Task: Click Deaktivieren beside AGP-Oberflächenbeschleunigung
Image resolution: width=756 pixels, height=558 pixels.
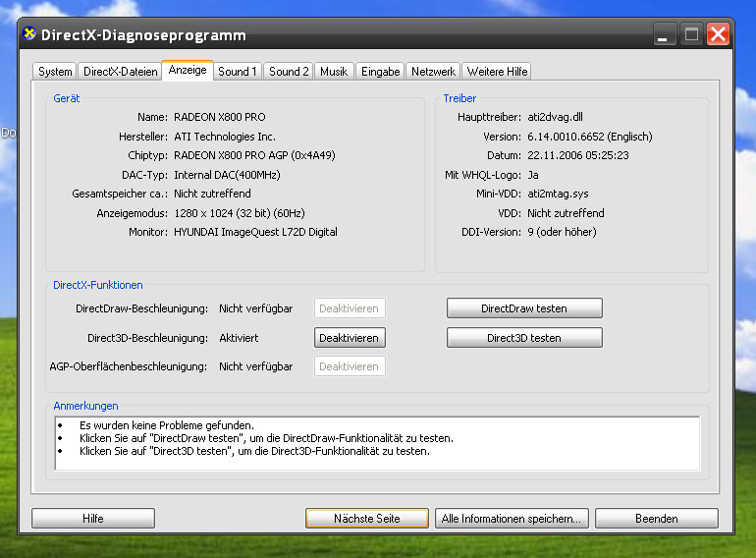Action: point(350,366)
